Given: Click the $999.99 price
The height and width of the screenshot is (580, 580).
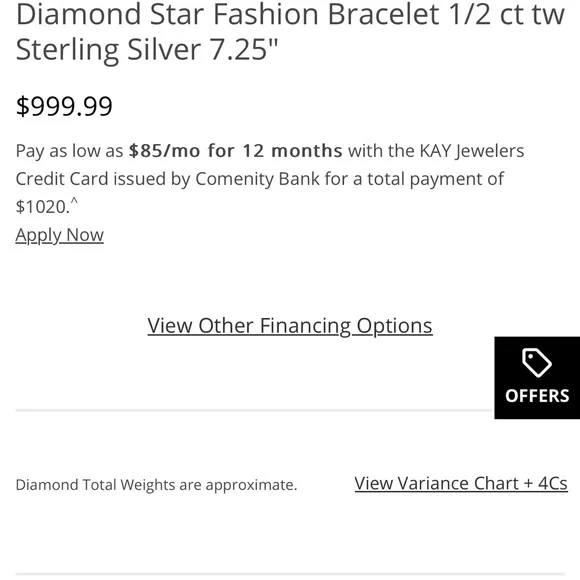Looking at the screenshot, I should [64, 107].
